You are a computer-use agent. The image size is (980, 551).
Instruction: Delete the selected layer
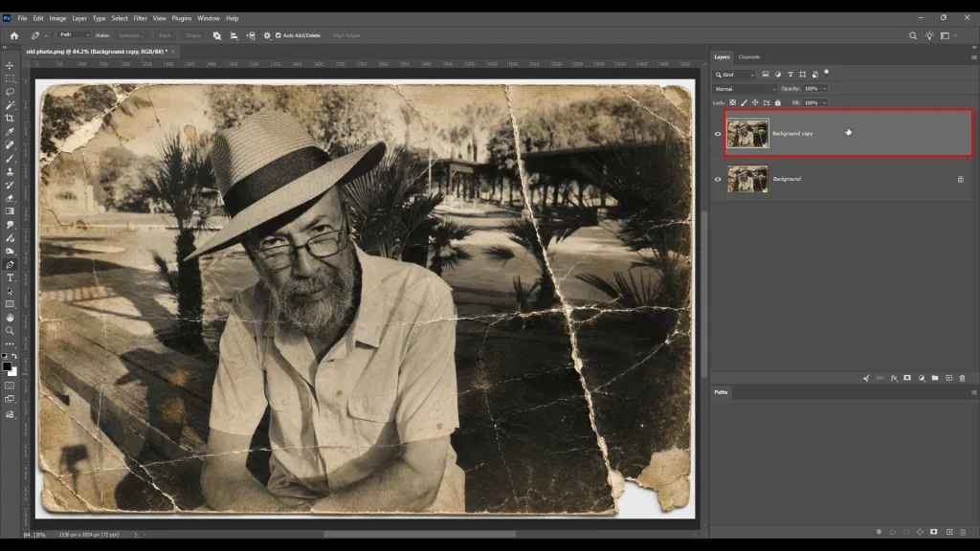963,378
